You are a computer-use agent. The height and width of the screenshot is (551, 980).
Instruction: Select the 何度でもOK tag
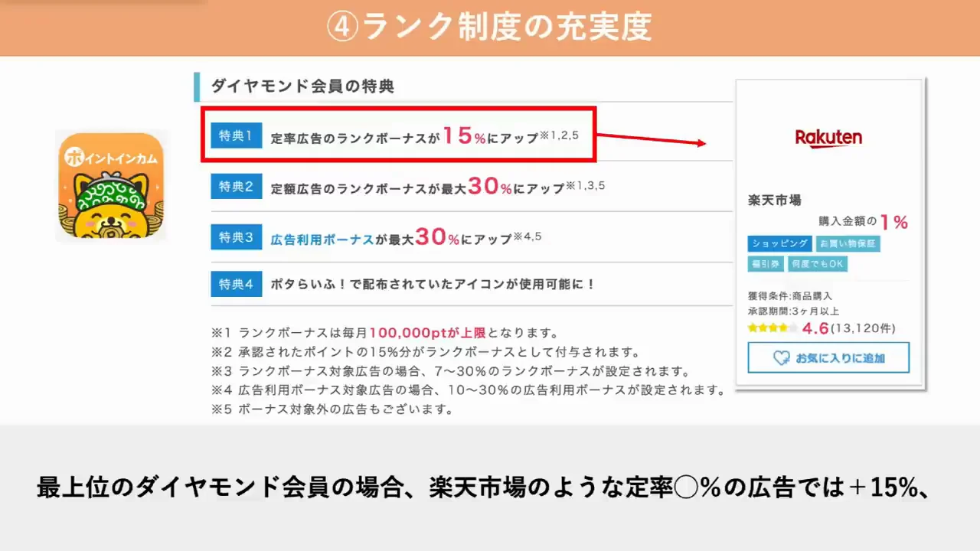click(x=818, y=264)
